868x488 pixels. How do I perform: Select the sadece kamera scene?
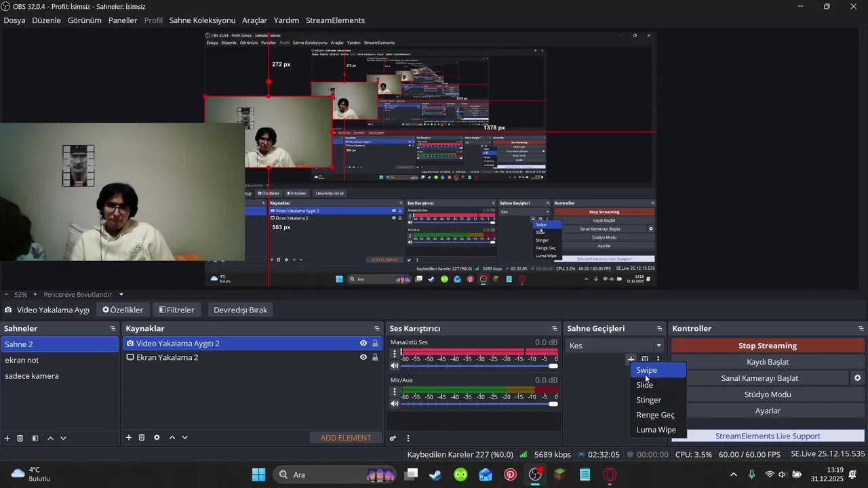tap(60, 375)
